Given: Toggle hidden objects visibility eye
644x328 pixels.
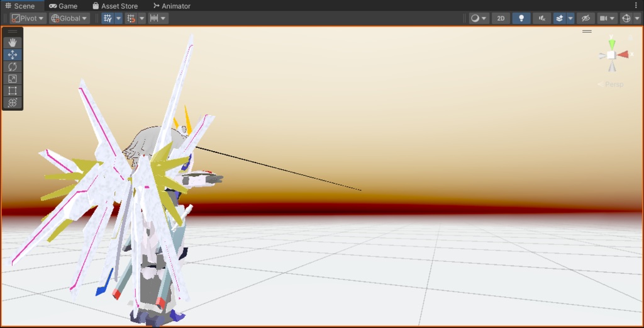Looking at the screenshot, I should [586, 18].
